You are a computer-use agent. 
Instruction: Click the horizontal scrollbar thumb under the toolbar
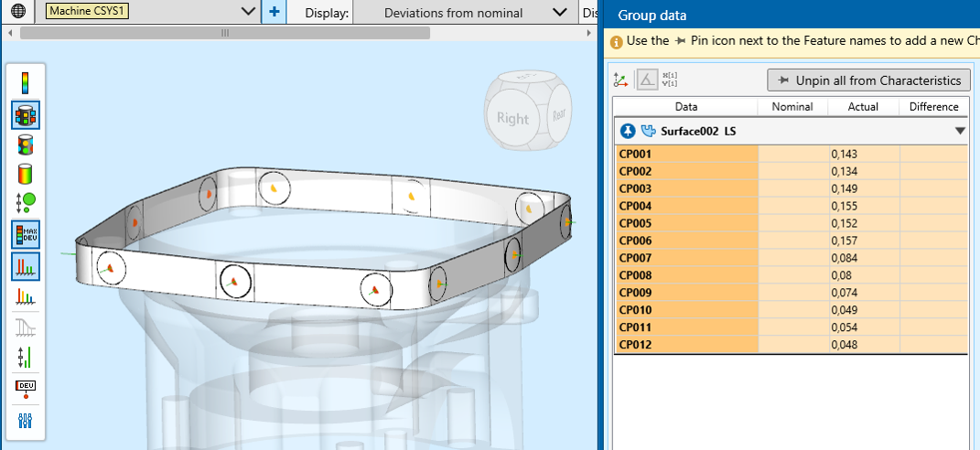tap(225, 33)
